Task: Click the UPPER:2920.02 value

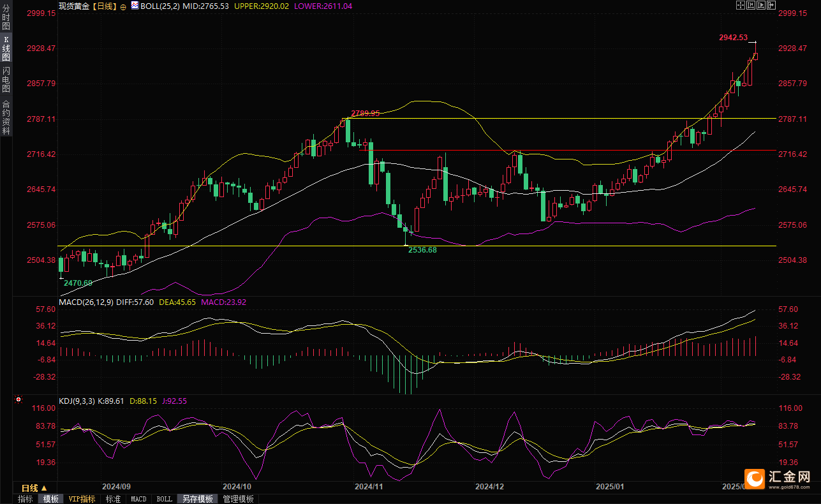Action: [262, 6]
